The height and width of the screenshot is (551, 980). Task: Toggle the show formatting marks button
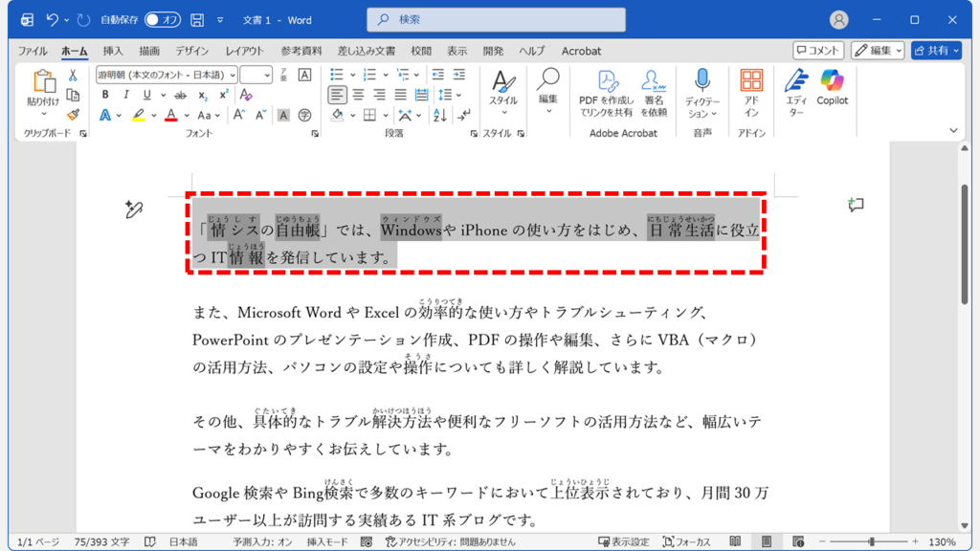[464, 114]
